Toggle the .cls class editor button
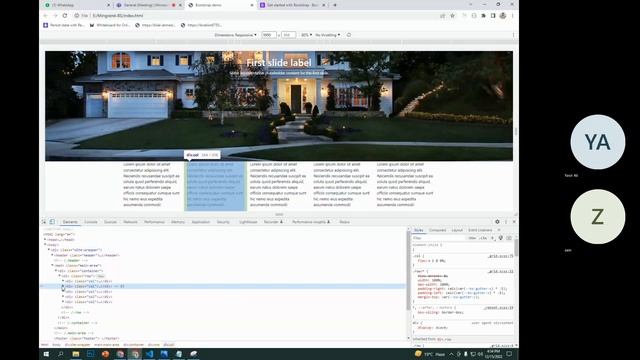The image size is (640, 360). pos(483,238)
